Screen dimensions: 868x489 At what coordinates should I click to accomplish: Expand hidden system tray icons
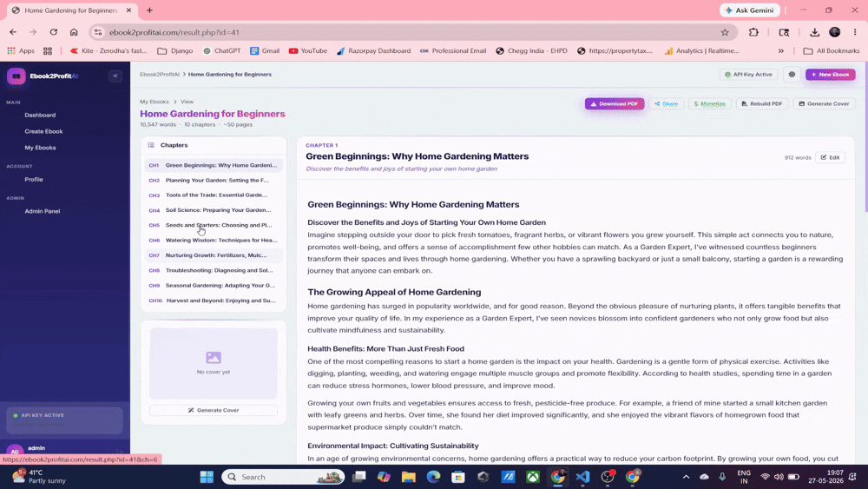click(x=686, y=477)
